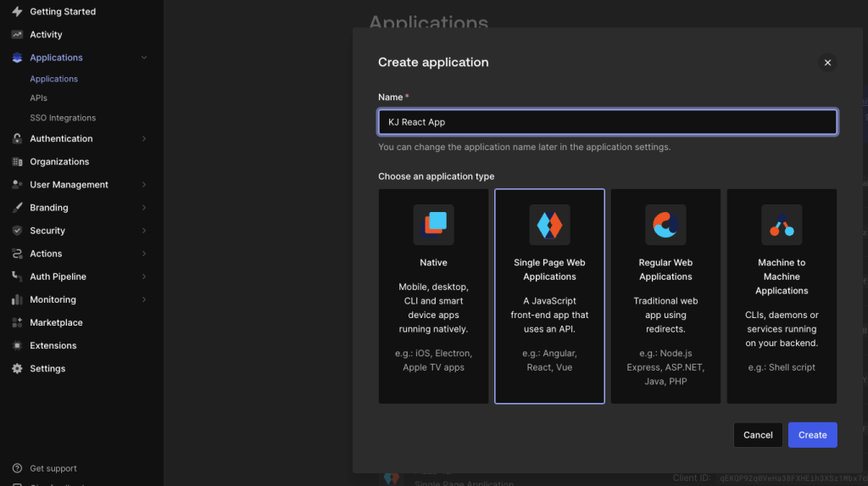Click the Single Page Web Applications icon

click(549, 225)
